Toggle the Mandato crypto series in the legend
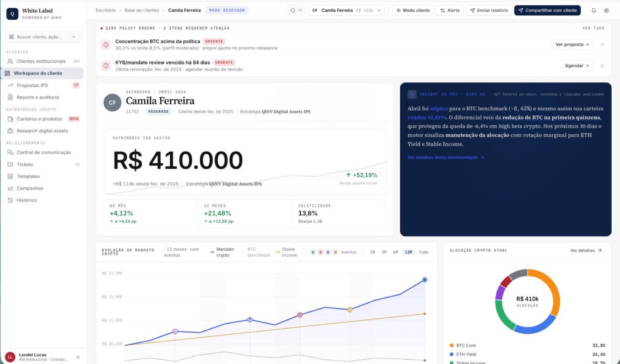The width and height of the screenshot is (620, 364). point(222,252)
